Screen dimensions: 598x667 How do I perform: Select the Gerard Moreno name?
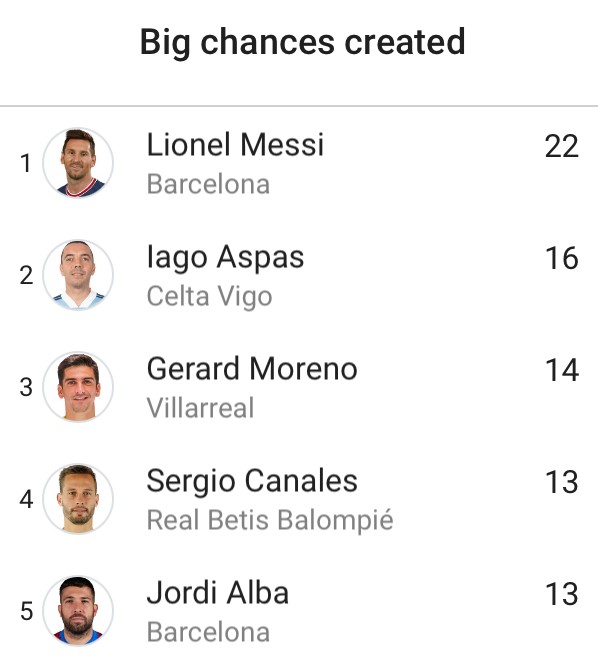pyautogui.click(x=252, y=368)
